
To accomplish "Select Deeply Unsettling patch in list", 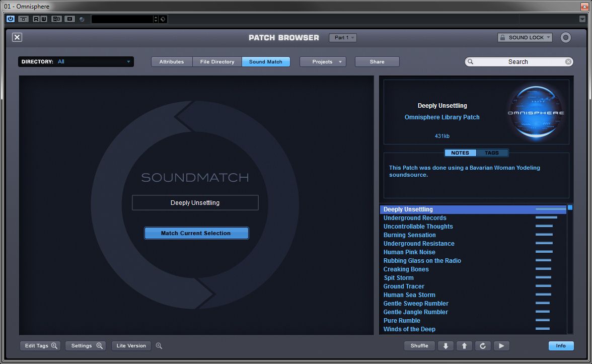I will [473, 209].
